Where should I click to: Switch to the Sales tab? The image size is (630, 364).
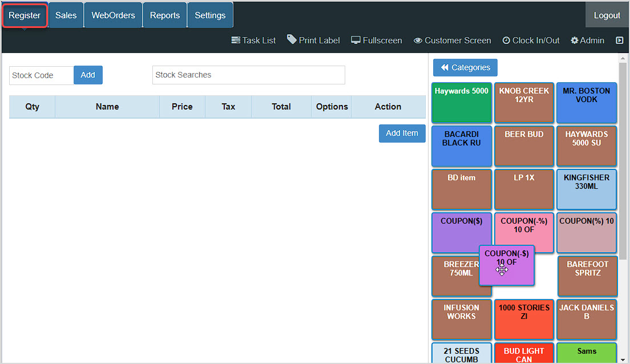click(x=66, y=15)
